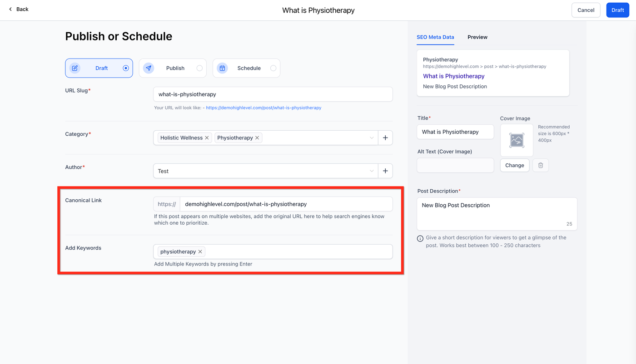The height and width of the screenshot is (364, 636).
Task: Click the plus icon beside Author
Action: (x=385, y=171)
